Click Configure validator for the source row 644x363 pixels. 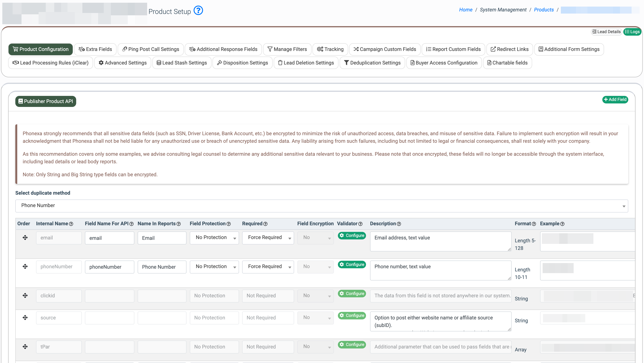coord(352,315)
